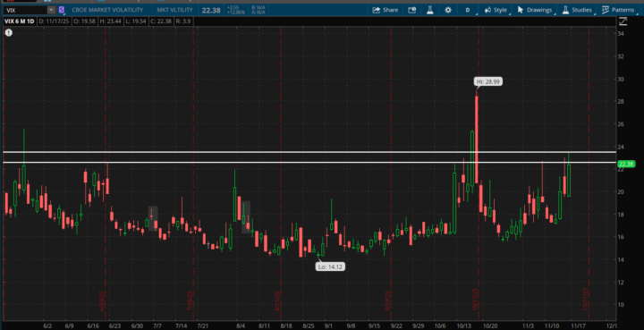Open the Drawings menu
644x330 pixels.
(535, 10)
